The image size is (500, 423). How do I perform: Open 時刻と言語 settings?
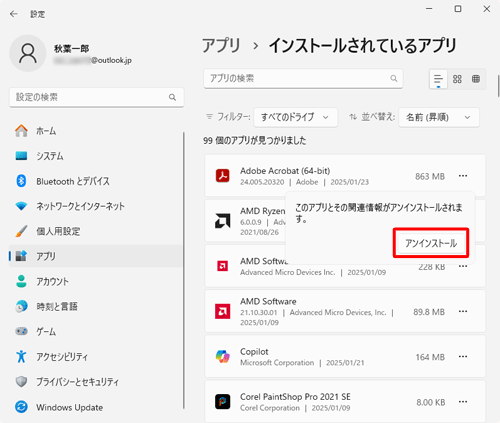click(x=96, y=306)
